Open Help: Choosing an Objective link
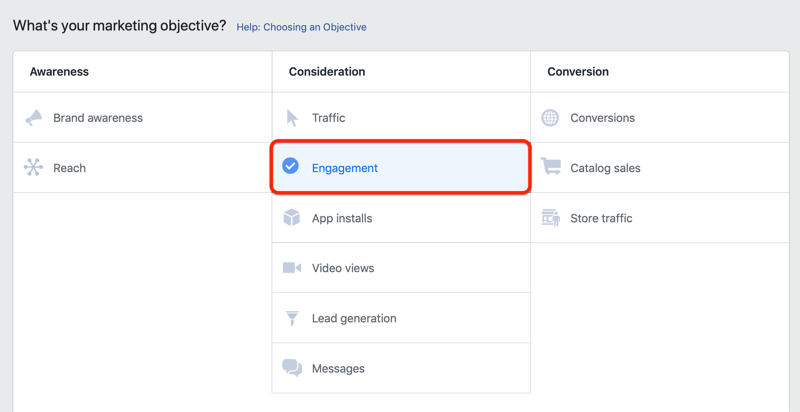This screenshot has width=800, height=412. 301,27
